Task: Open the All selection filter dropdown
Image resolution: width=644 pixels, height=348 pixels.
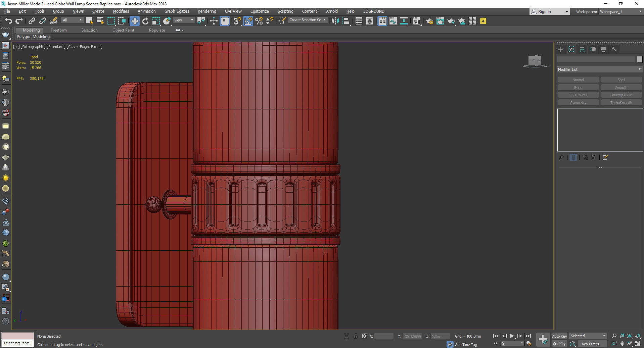Action: (72, 20)
